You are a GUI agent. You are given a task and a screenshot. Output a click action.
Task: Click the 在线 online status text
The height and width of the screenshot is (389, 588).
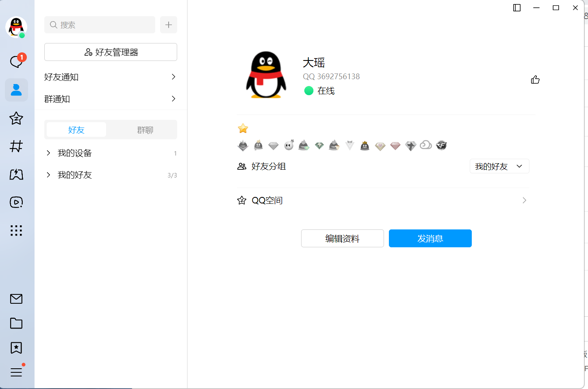click(x=326, y=91)
